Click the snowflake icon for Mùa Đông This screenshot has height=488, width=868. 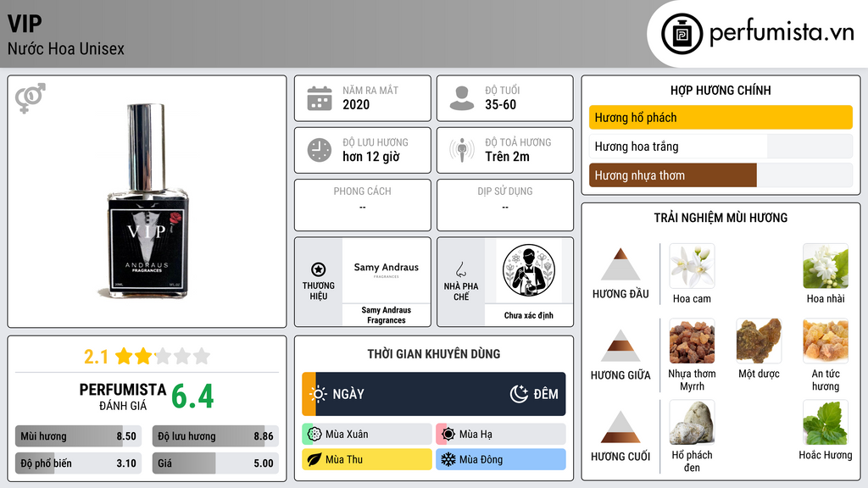(448, 459)
